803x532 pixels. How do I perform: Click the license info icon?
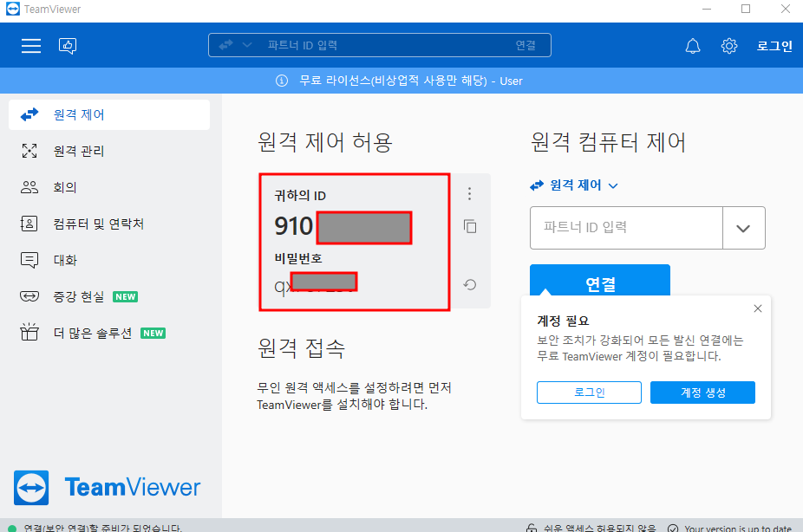(282, 81)
